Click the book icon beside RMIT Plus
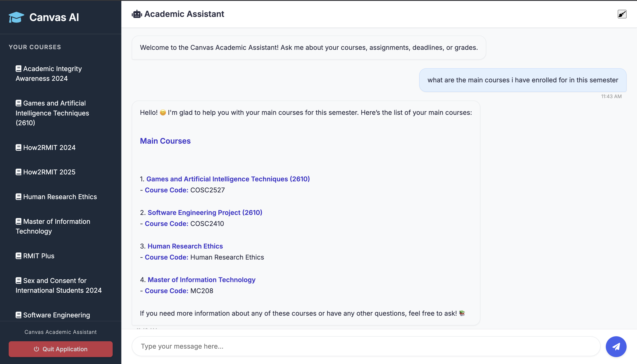This screenshot has width=637, height=364. coord(18,255)
